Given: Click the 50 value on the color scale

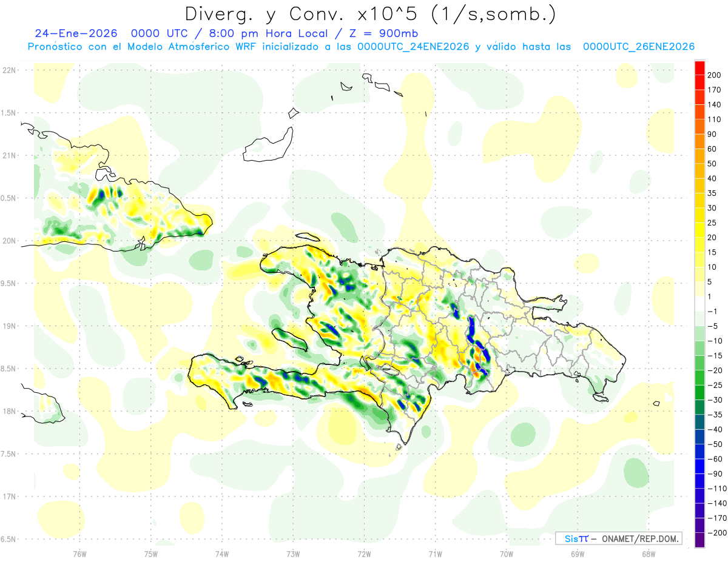Looking at the screenshot, I should point(712,164).
